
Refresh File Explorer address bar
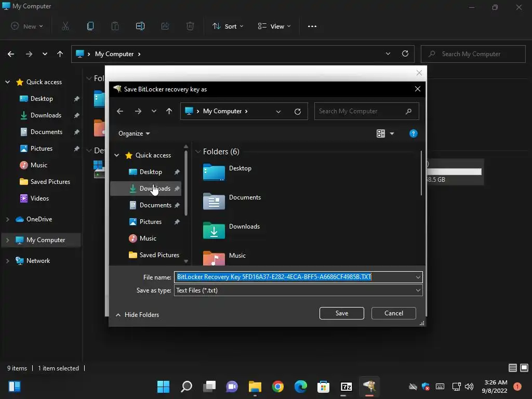coord(405,54)
